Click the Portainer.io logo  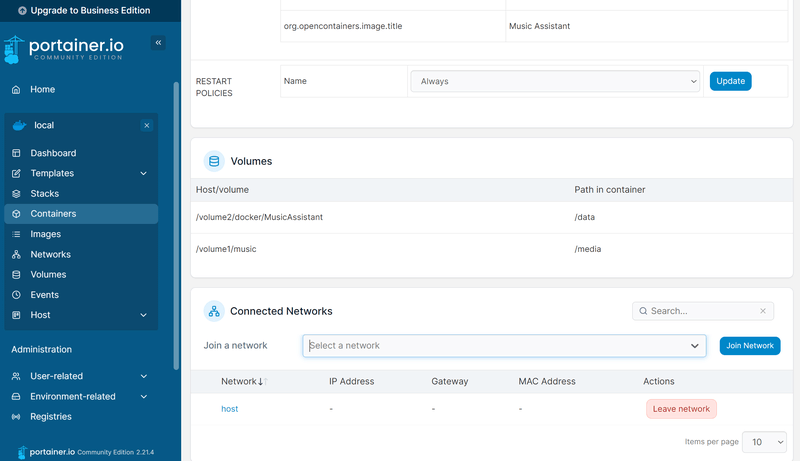pyautogui.click(x=64, y=49)
